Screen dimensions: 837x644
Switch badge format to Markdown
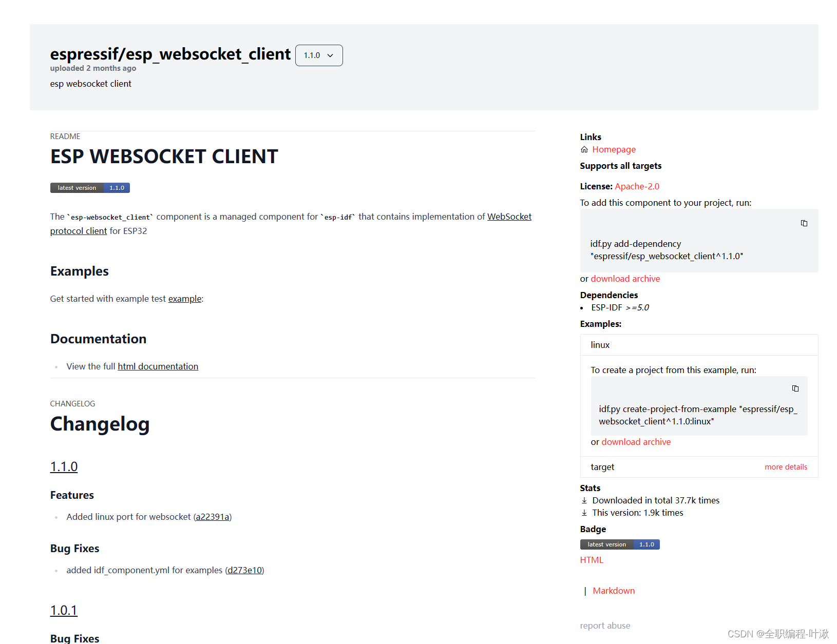point(614,591)
